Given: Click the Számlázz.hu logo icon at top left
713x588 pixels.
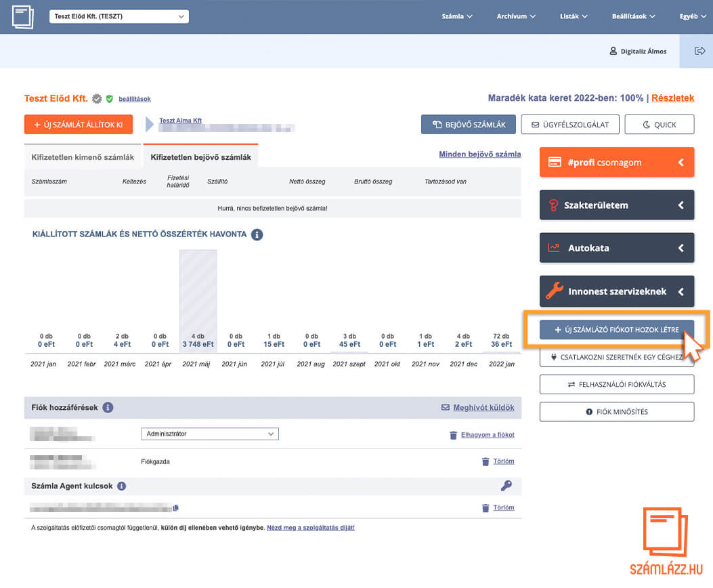Looking at the screenshot, I should [22, 16].
